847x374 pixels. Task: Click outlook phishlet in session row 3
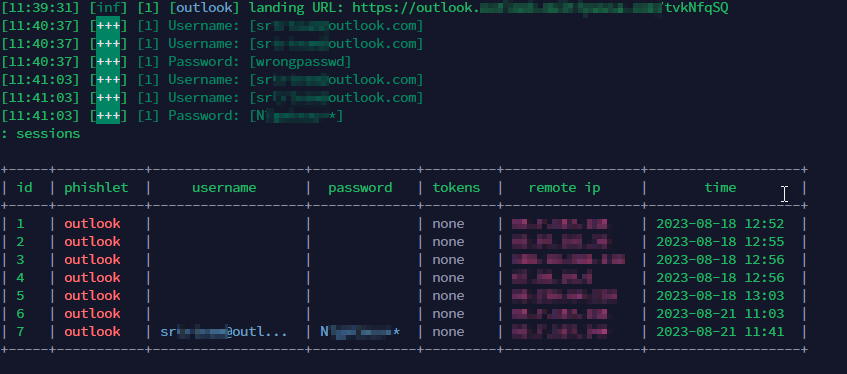click(x=92, y=259)
